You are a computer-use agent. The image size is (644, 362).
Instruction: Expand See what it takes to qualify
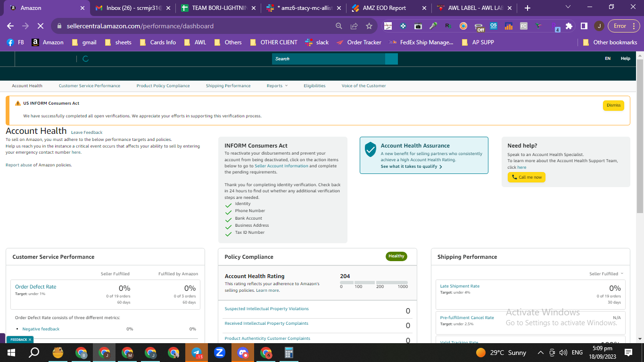click(x=411, y=166)
